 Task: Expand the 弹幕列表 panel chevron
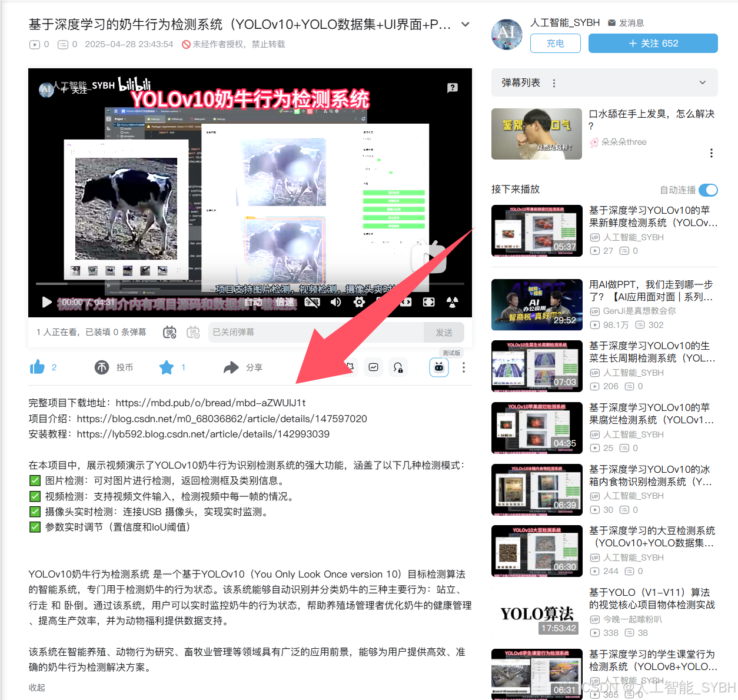coord(702,82)
